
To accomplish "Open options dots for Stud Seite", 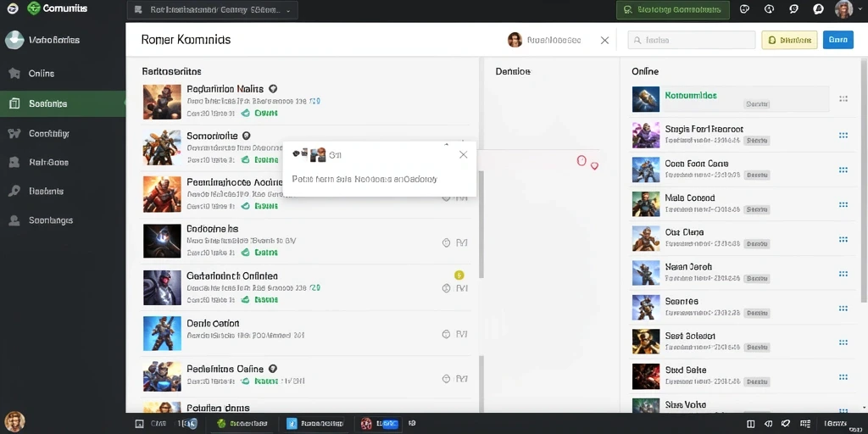I will (843, 377).
